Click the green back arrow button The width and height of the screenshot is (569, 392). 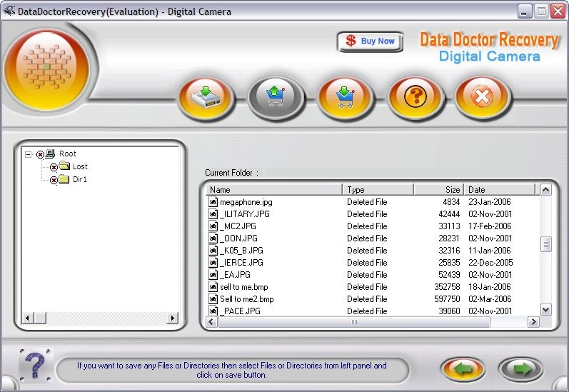[x=463, y=368]
